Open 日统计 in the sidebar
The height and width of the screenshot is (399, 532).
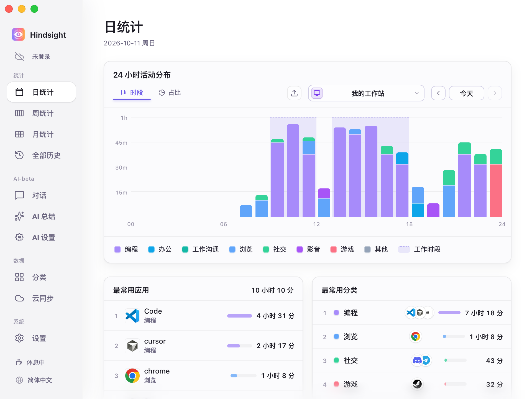(x=41, y=92)
